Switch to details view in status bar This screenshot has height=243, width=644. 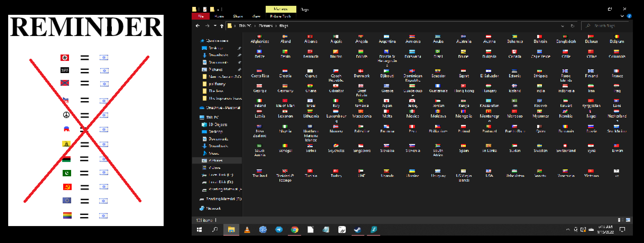pos(620,220)
